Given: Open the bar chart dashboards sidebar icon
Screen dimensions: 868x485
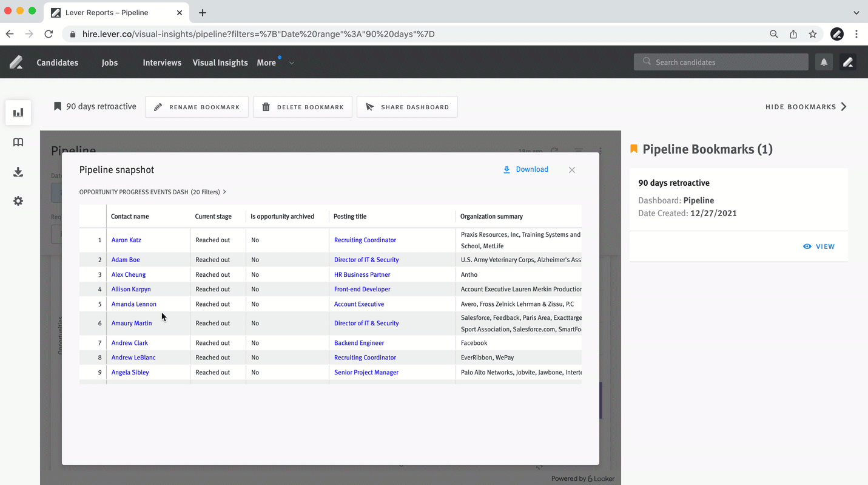Looking at the screenshot, I should pyautogui.click(x=18, y=112).
